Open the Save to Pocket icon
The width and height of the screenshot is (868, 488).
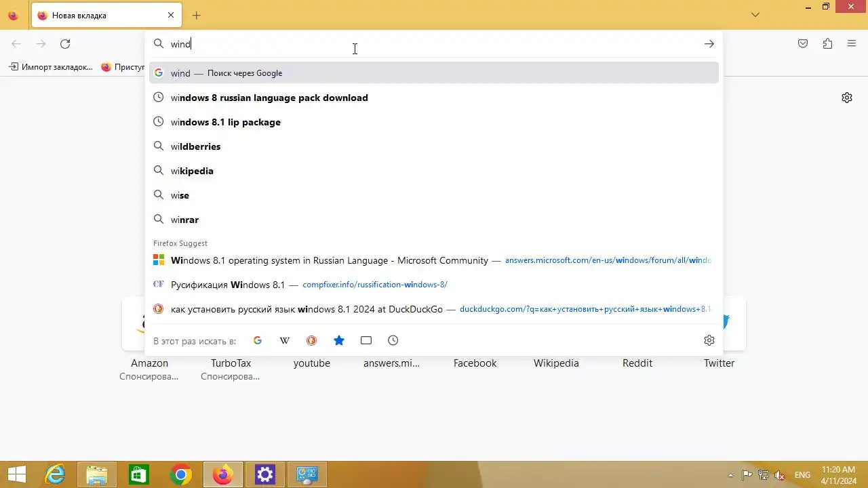pos(803,44)
